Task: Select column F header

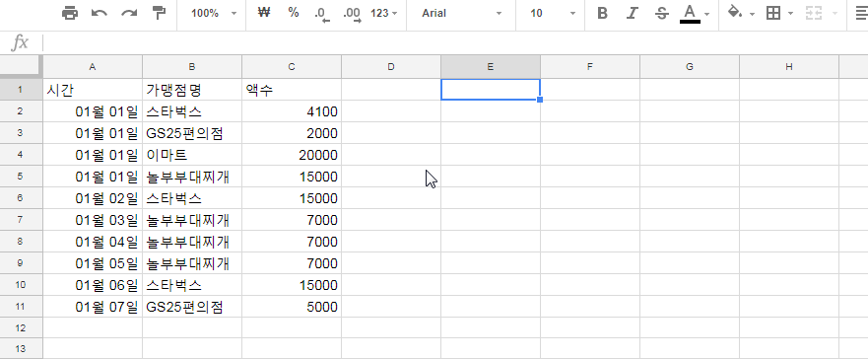Action: point(590,66)
